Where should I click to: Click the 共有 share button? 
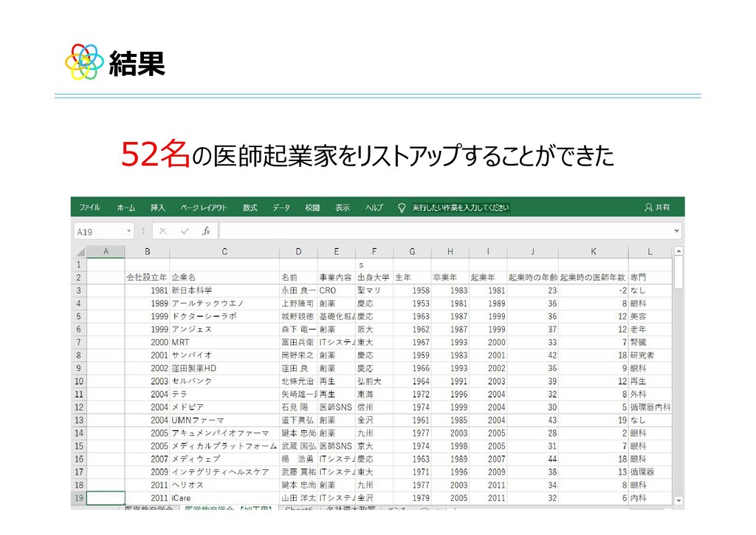pos(657,208)
